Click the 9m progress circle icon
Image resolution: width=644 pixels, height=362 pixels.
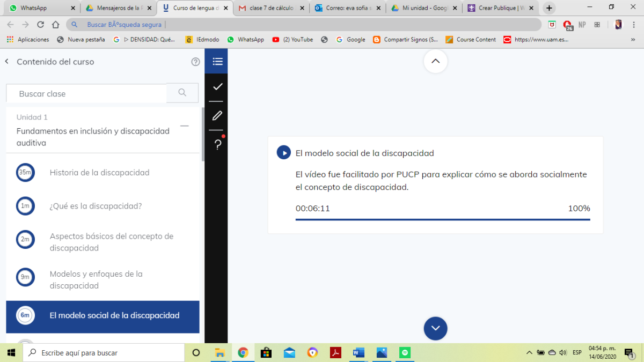click(x=25, y=277)
